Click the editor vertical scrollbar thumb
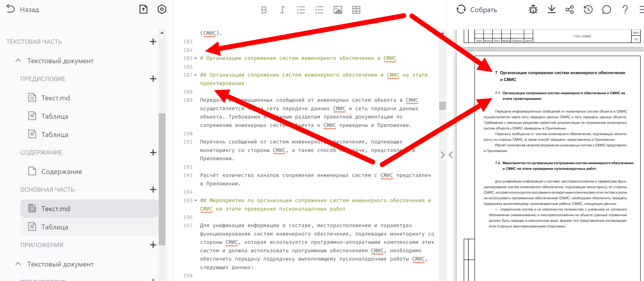 tap(442, 105)
